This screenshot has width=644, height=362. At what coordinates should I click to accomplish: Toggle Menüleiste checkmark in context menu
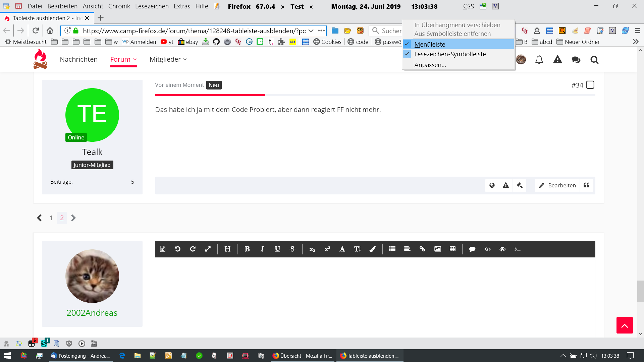click(x=430, y=44)
